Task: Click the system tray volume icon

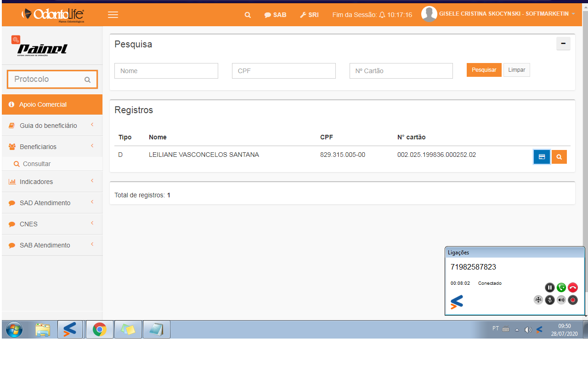Action: (528, 329)
